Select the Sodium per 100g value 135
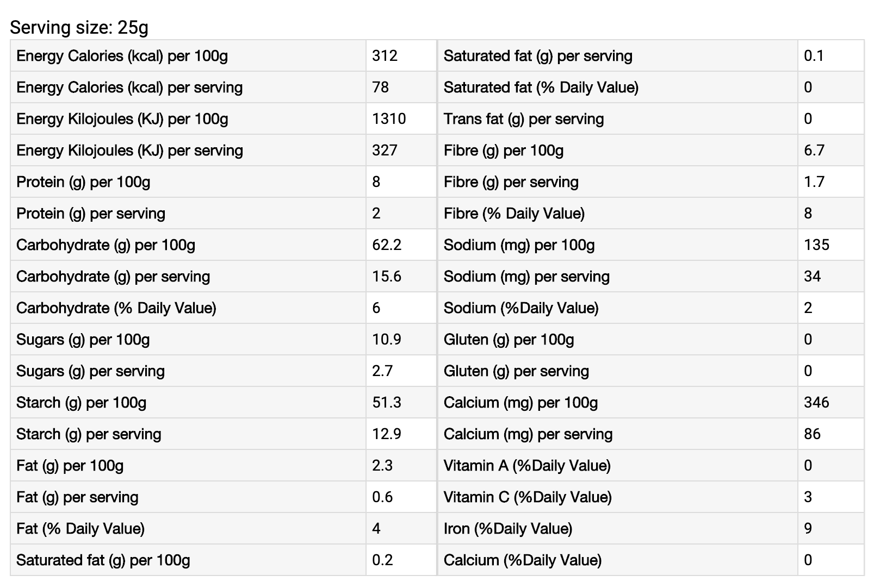This screenshot has height=588, width=880. point(816,245)
